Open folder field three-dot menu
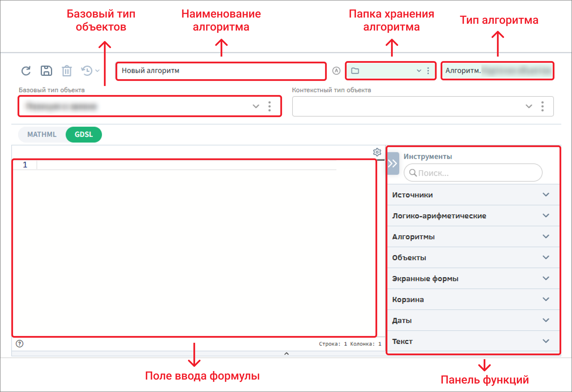 (x=428, y=71)
